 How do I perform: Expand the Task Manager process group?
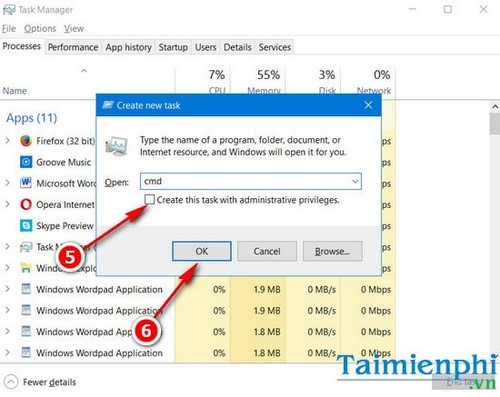pyautogui.click(x=7, y=247)
